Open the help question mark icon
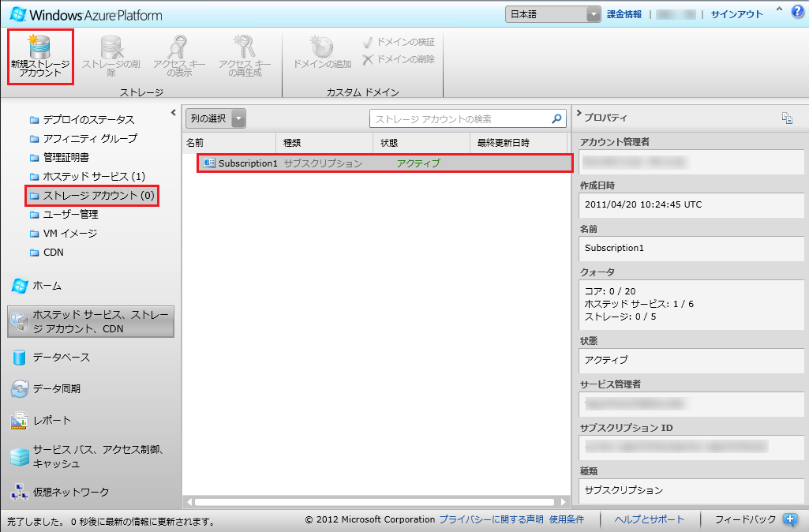 [x=798, y=12]
